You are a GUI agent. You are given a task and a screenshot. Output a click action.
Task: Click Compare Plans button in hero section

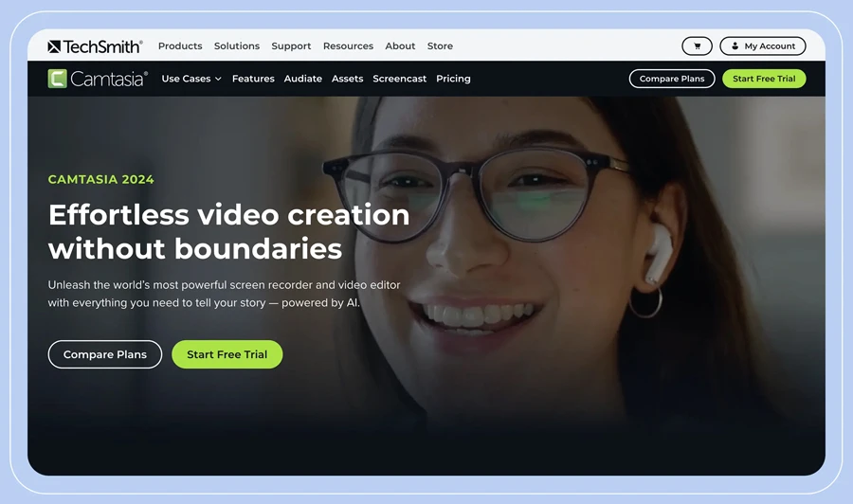[x=105, y=354]
